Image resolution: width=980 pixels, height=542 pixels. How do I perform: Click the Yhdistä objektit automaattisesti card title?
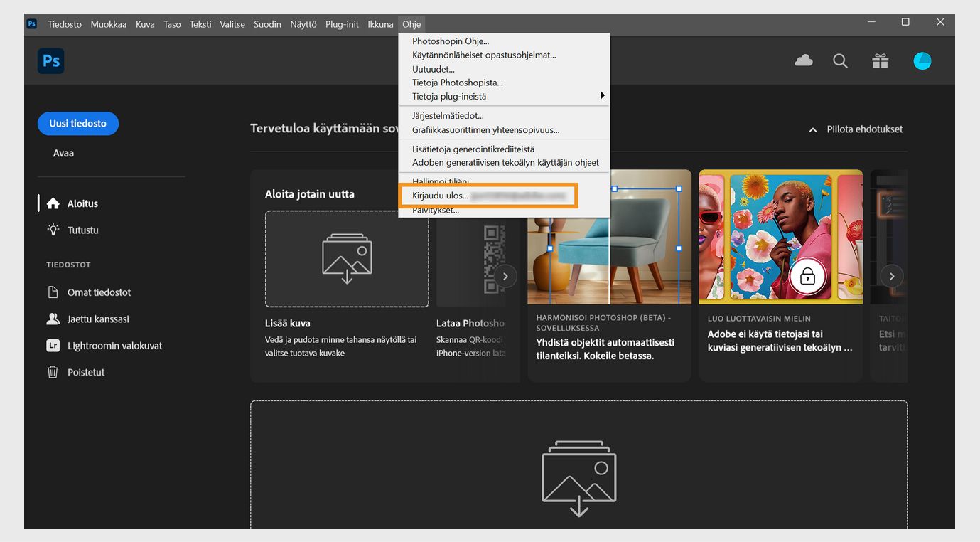(x=605, y=349)
